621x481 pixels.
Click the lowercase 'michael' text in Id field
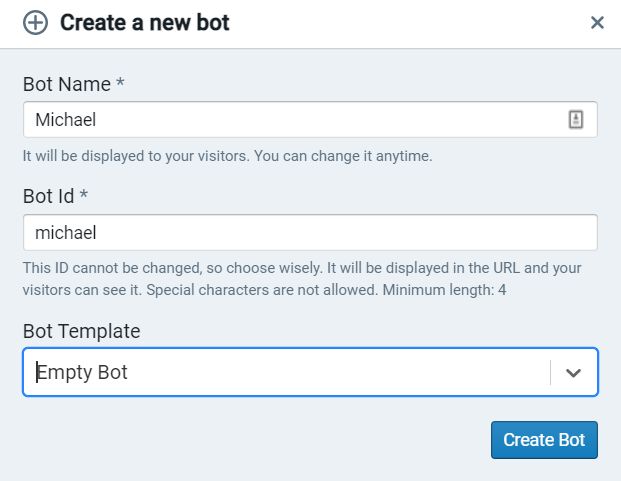tap(65, 233)
